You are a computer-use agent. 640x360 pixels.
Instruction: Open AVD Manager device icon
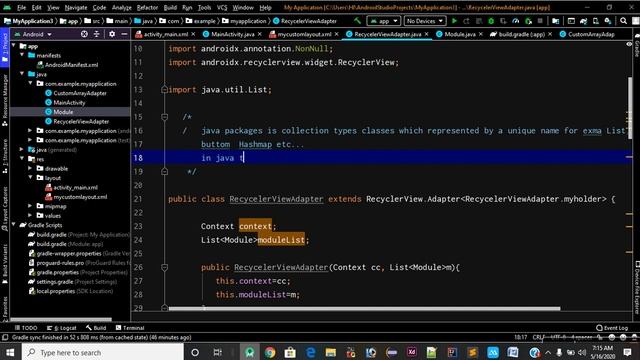[596, 21]
